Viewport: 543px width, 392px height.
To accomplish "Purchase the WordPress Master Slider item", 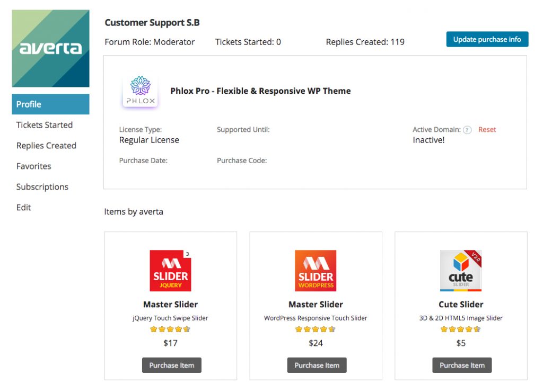I will pyautogui.click(x=317, y=366).
